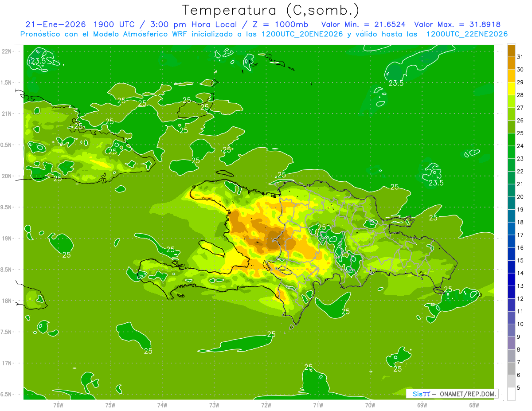Click legend value '20' on color scale
Screen dimensions: 532x411
[520, 197]
